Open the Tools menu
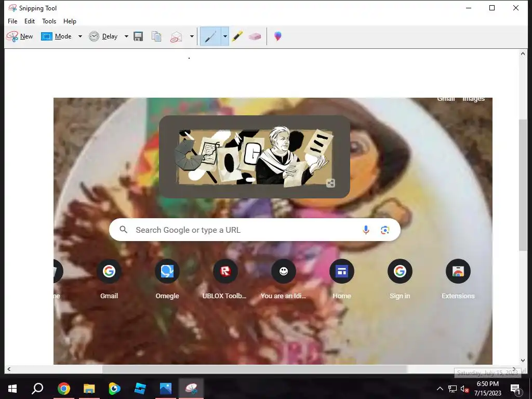 point(49,21)
